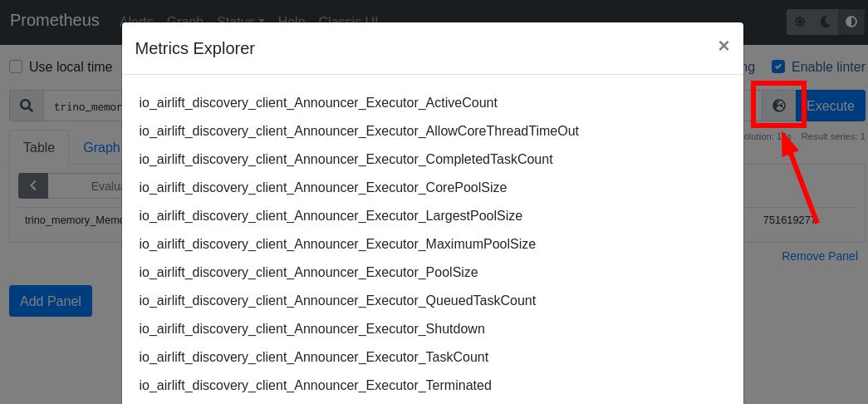Open the Table tab

point(39,147)
